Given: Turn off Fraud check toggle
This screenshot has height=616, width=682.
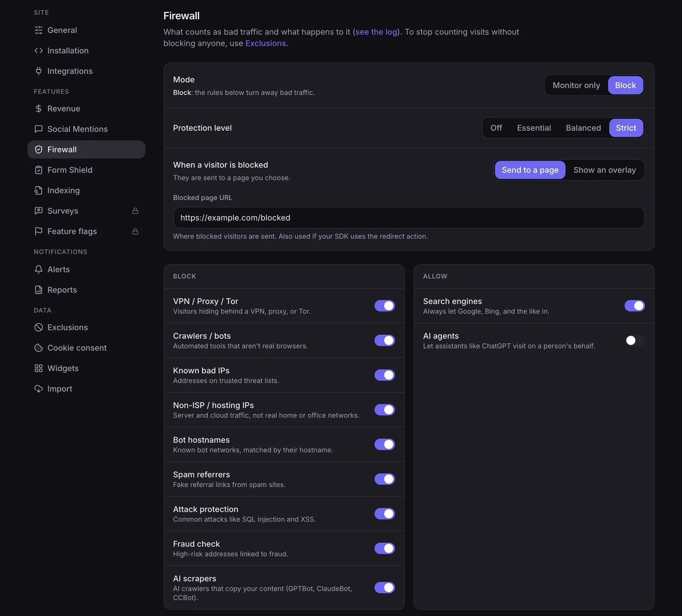Looking at the screenshot, I should click(384, 548).
